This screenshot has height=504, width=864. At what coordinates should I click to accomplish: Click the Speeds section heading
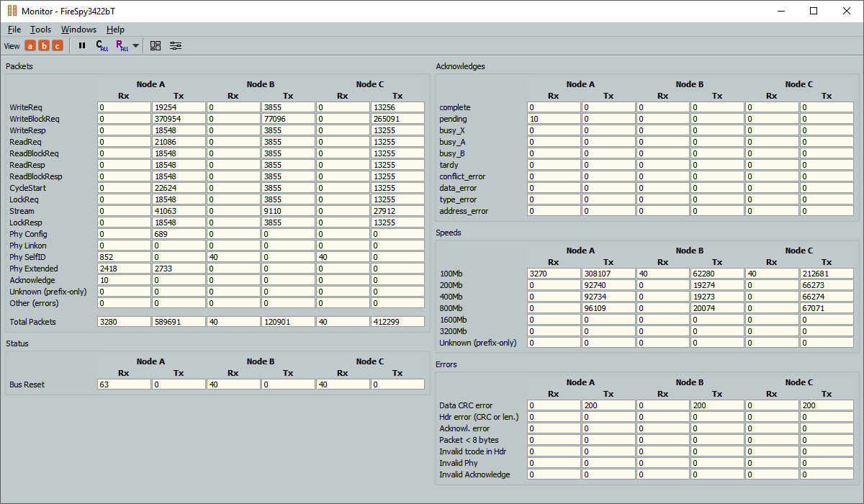tap(449, 233)
